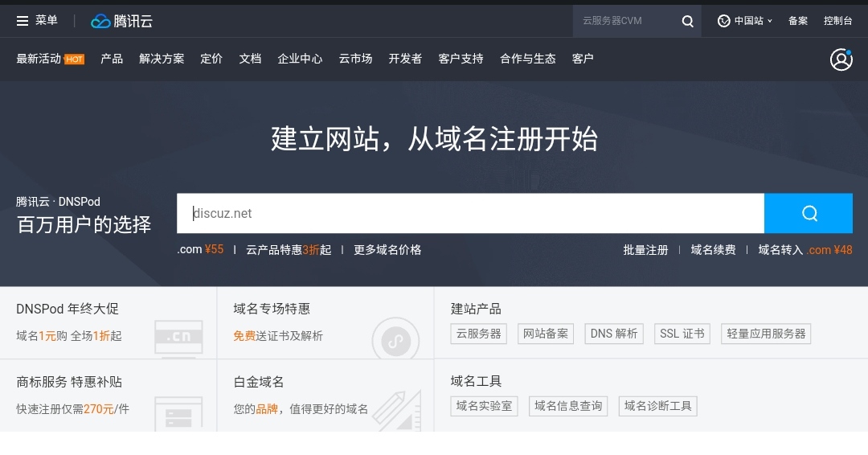This screenshot has height=455, width=868.
Task: Click the 备案 link in top bar
Action: 798,21
